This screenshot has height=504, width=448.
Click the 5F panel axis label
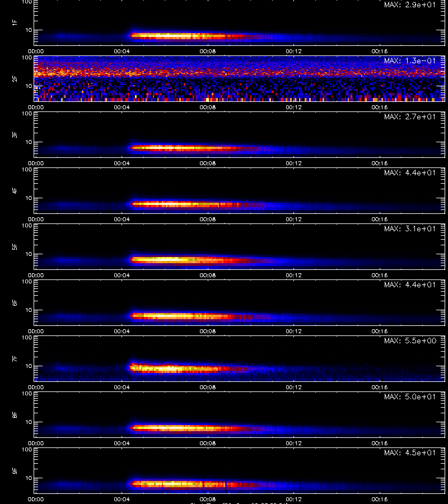click(15, 246)
